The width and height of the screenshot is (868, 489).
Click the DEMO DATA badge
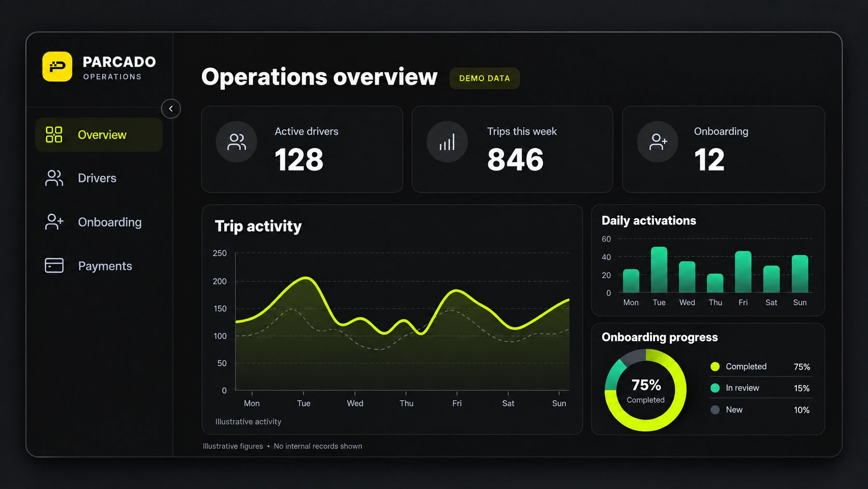(484, 78)
